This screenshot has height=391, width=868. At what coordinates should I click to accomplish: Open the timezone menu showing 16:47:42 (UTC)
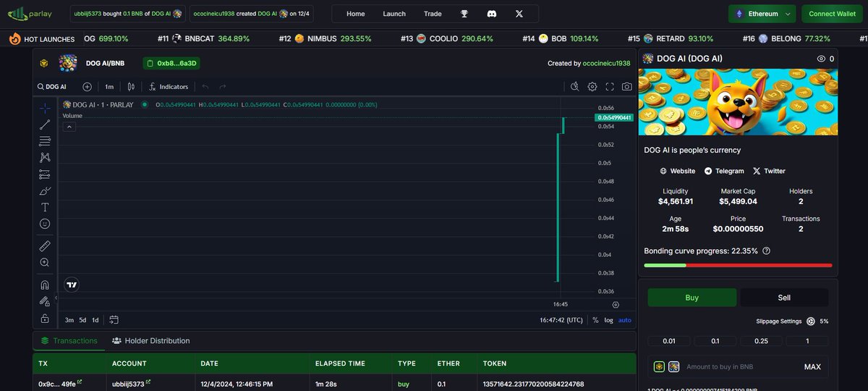561,320
